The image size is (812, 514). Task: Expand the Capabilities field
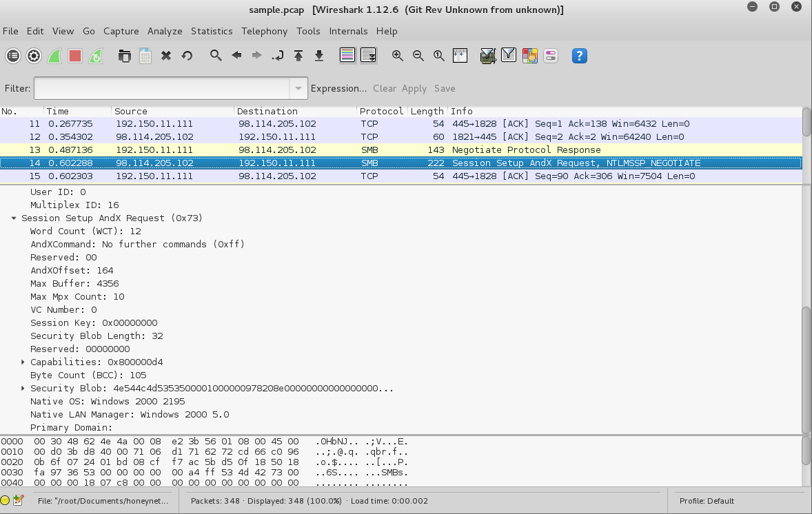tap(23, 362)
